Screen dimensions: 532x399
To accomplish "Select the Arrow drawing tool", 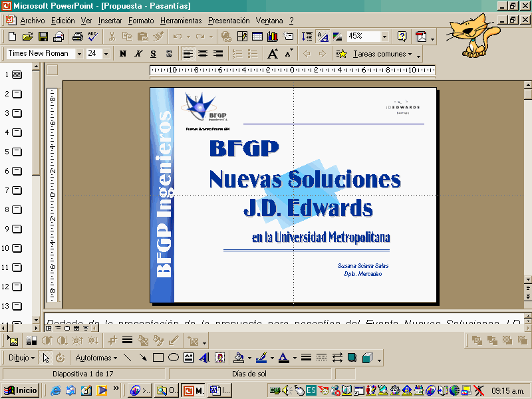I will pyautogui.click(x=143, y=358).
